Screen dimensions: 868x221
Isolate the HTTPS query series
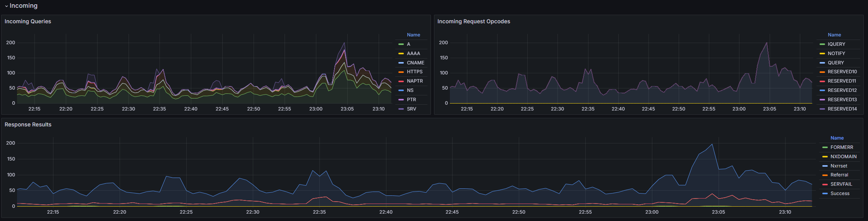click(415, 72)
